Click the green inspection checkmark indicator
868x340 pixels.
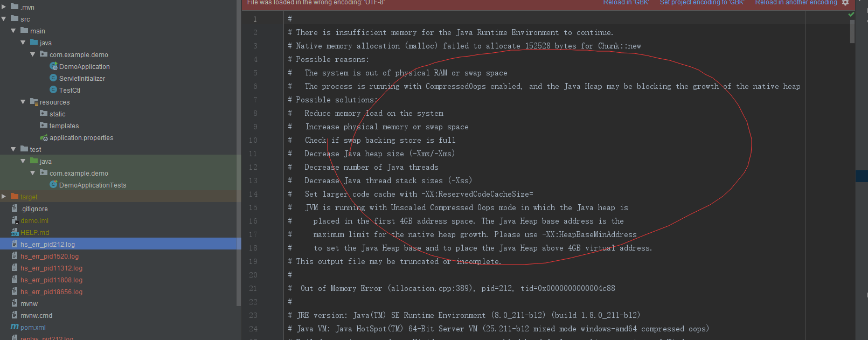coord(851,15)
